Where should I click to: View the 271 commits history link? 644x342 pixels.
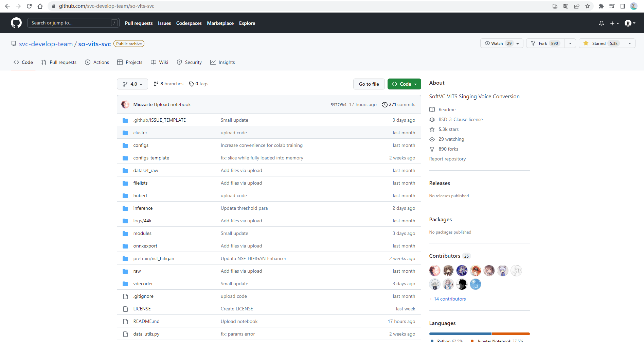[x=399, y=105]
